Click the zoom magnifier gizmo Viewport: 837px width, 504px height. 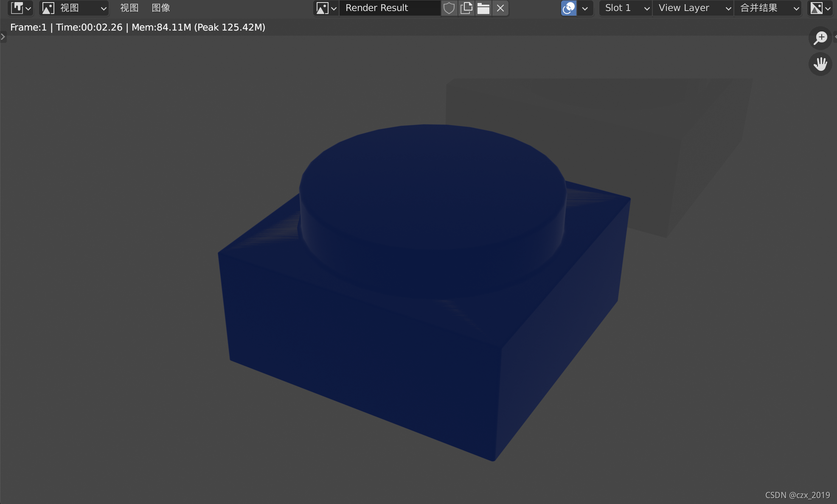pos(820,38)
